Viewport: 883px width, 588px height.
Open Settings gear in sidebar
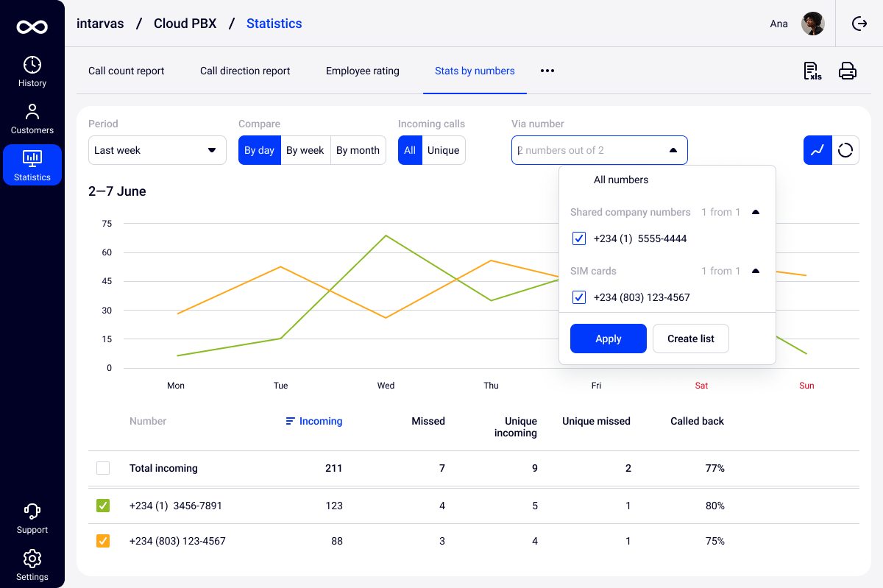click(x=32, y=564)
